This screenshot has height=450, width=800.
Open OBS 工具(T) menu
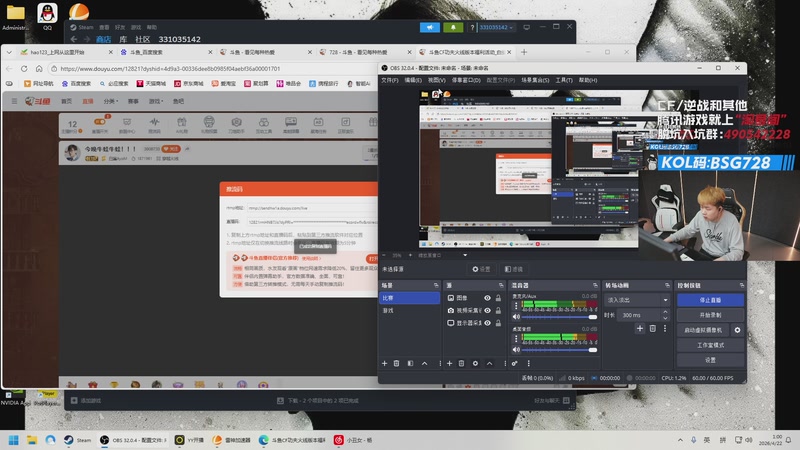pyautogui.click(x=564, y=80)
